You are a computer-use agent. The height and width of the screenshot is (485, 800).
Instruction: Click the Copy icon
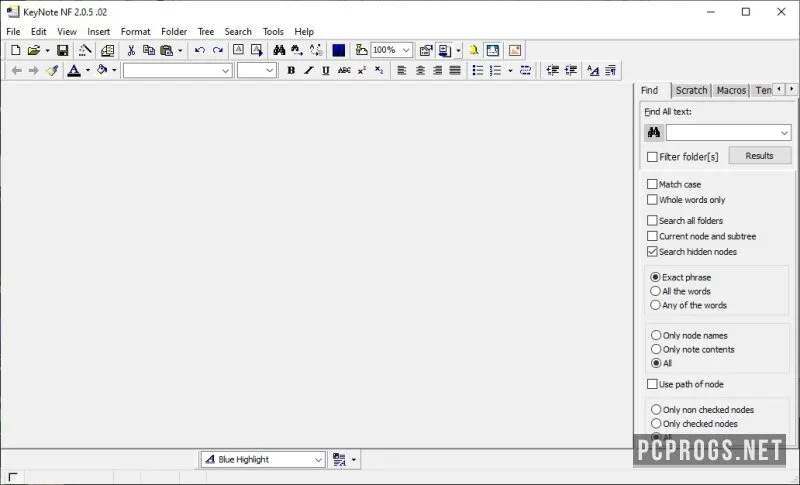(x=148, y=50)
